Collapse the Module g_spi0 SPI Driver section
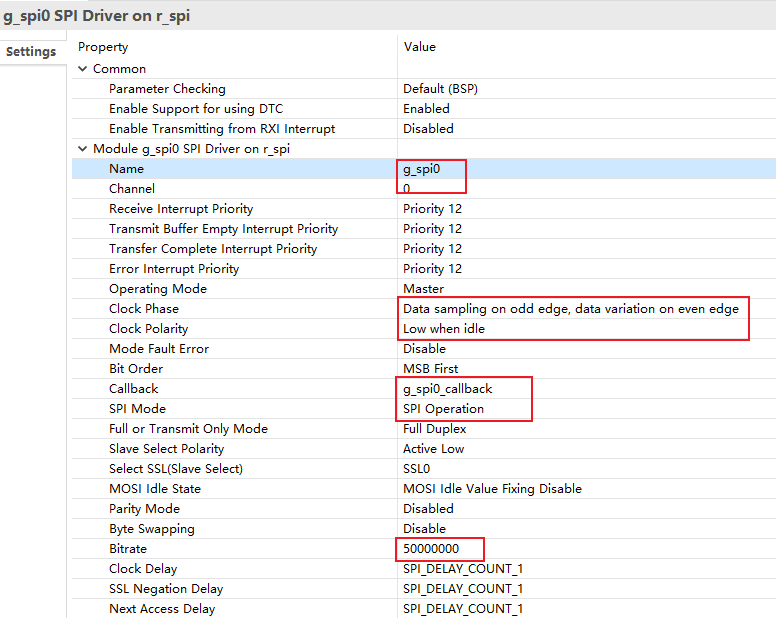776x618 pixels. tap(83, 148)
